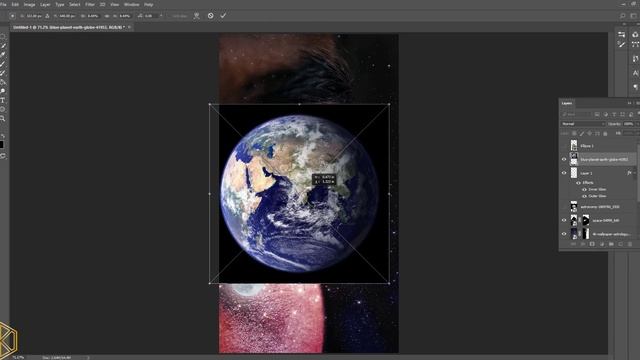Click link layers icon at panel bottom
This screenshot has width=640, height=360.
click(573, 244)
